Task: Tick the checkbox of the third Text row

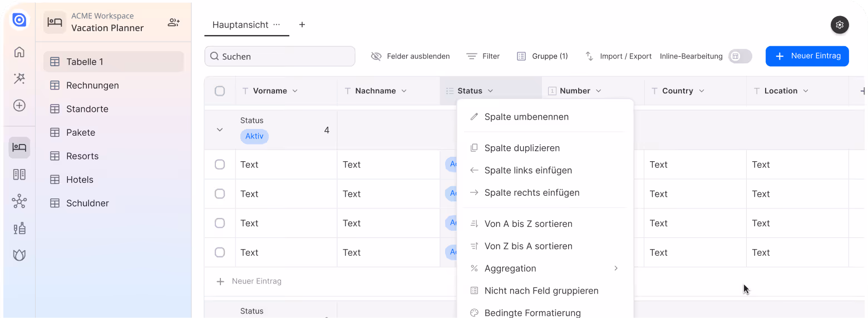Action: (220, 223)
